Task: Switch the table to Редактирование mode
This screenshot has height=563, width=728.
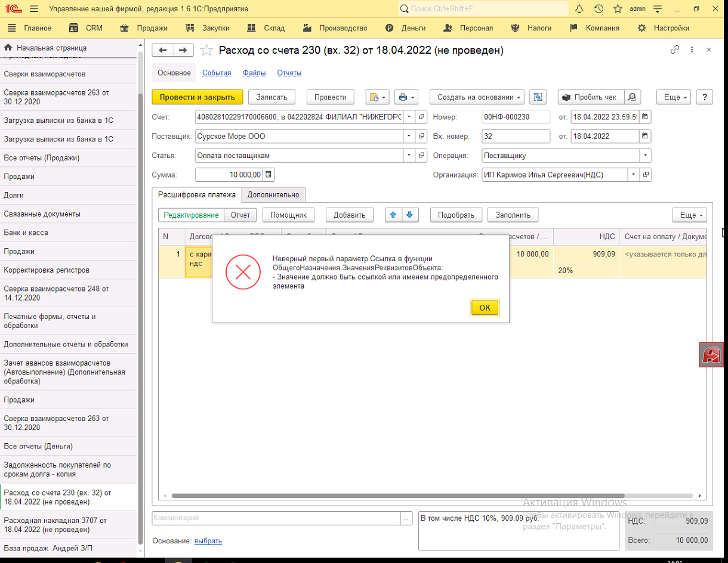Action: pyautogui.click(x=192, y=215)
